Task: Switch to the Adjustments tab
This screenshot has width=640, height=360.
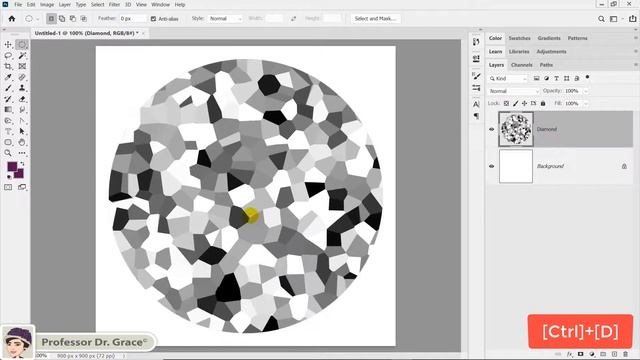Action: (x=551, y=51)
